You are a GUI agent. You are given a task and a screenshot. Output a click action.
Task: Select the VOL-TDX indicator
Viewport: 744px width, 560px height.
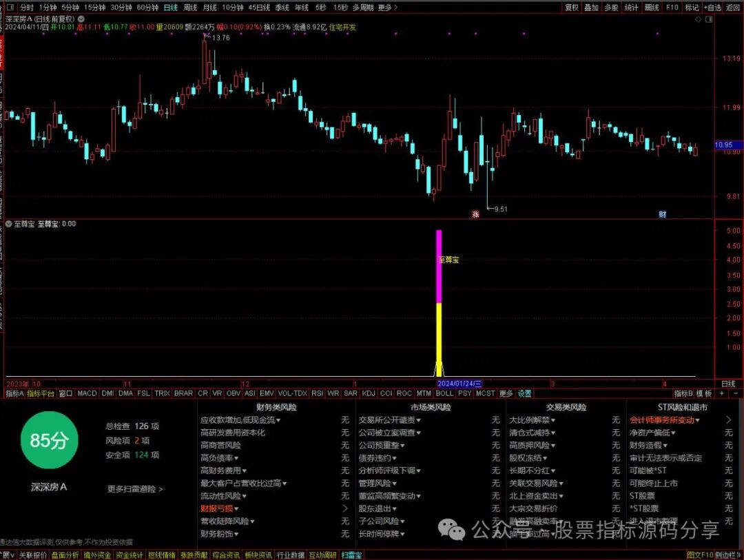292,393
